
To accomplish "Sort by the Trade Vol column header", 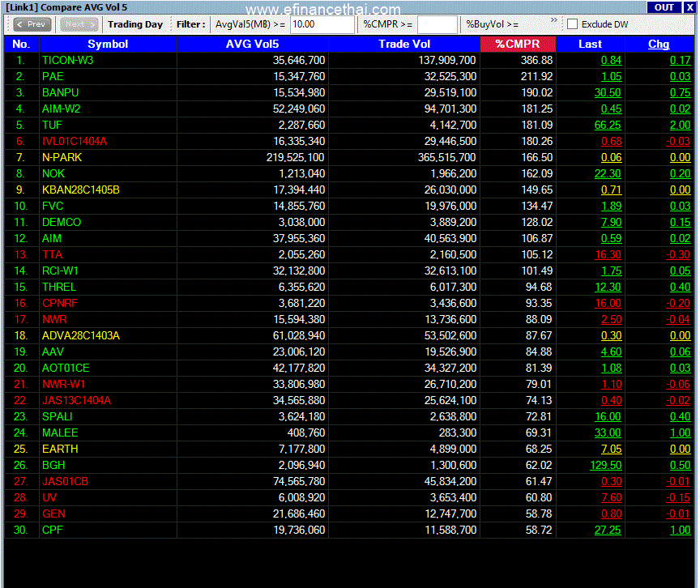I will [x=404, y=45].
